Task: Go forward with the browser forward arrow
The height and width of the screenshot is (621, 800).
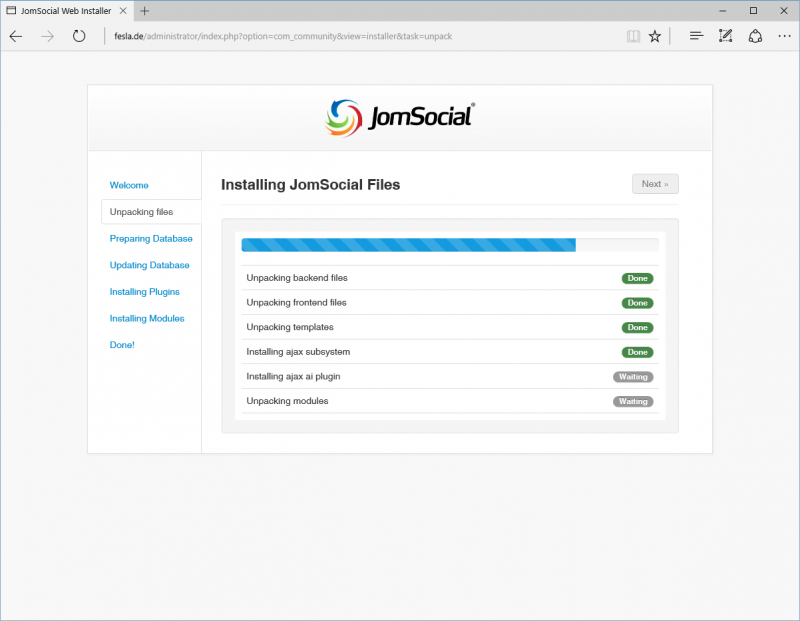Action: (47, 36)
